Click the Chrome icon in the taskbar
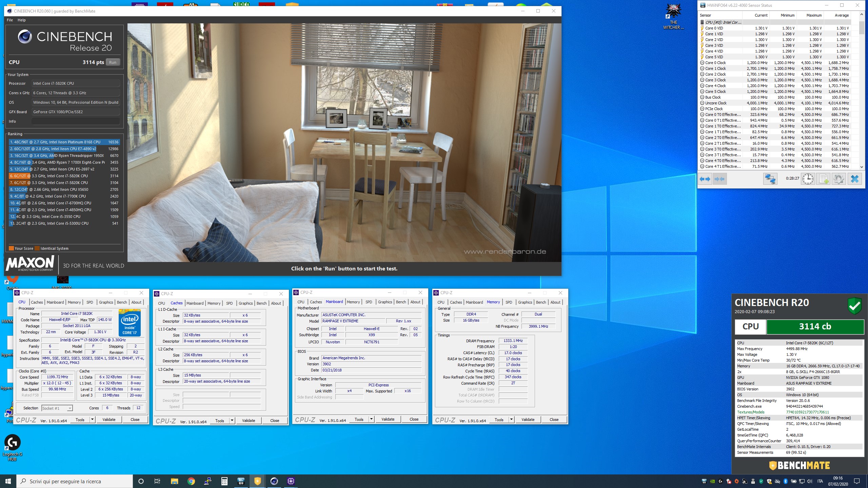This screenshot has width=868, height=488. click(x=191, y=481)
